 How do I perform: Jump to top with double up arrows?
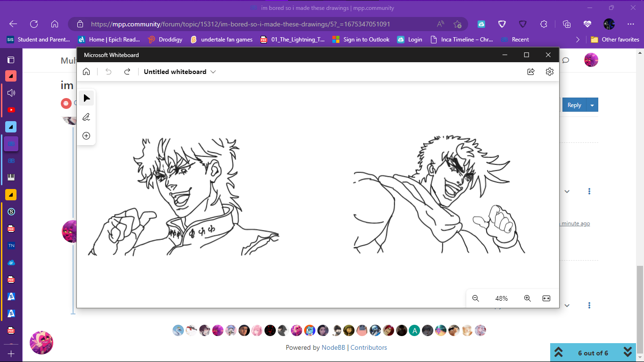559,353
